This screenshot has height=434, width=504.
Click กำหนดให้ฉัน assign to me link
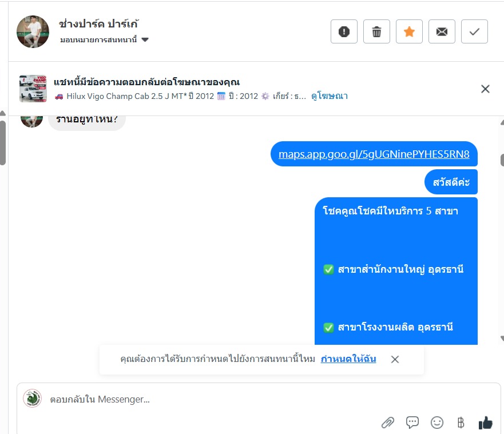tap(348, 359)
